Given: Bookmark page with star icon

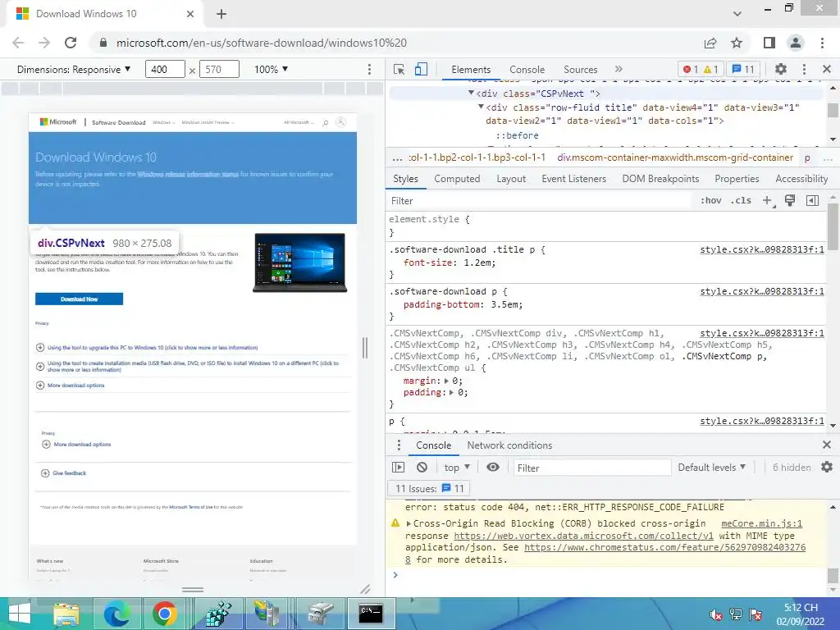Looking at the screenshot, I should pyautogui.click(x=737, y=43).
